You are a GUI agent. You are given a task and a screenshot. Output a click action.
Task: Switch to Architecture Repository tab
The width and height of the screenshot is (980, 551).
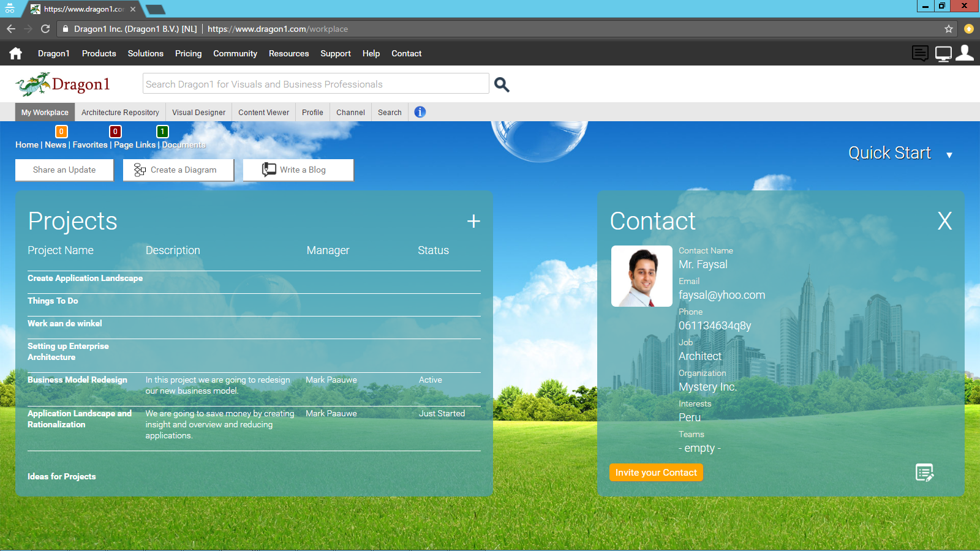pos(120,113)
